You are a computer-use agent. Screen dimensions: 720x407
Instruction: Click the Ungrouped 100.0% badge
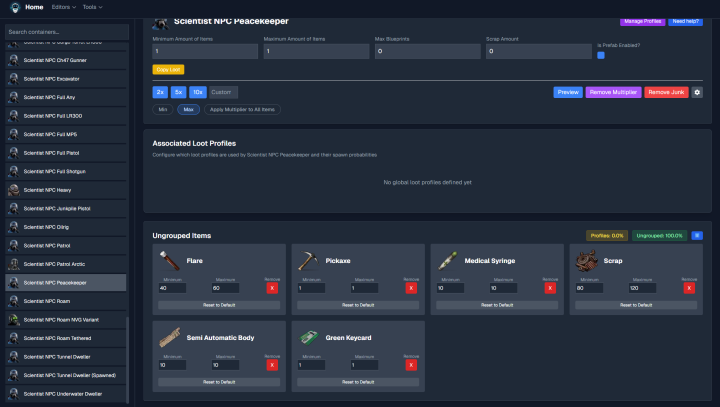point(659,236)
